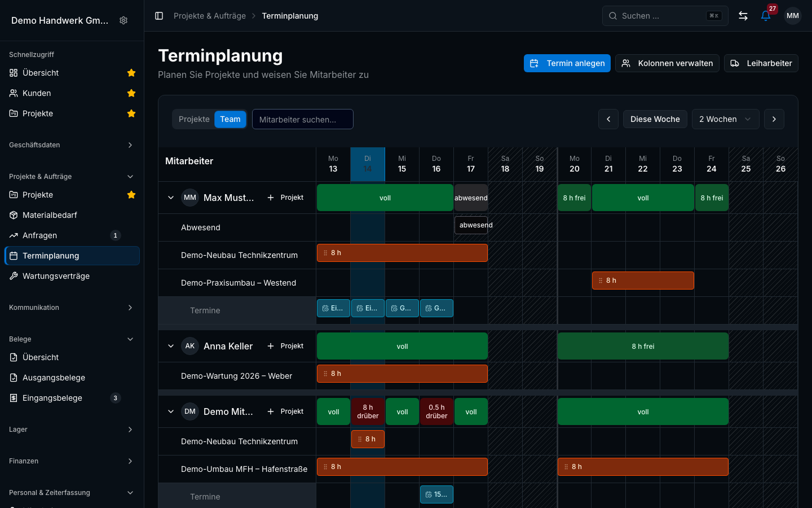Viewport: 812px width, 508px height.
Task: Click Termin anlegen button
Action: [x=567, y=63]
